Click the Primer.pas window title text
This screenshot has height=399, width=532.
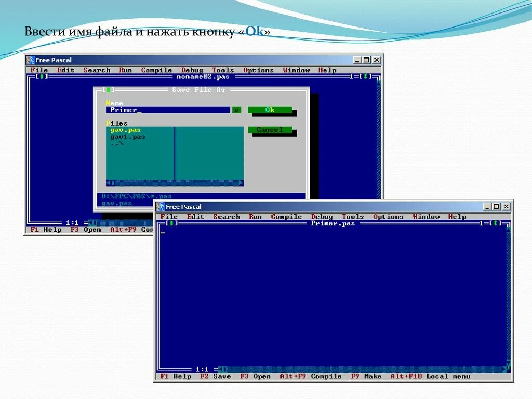pyautogui.click(x=333, y=223)
